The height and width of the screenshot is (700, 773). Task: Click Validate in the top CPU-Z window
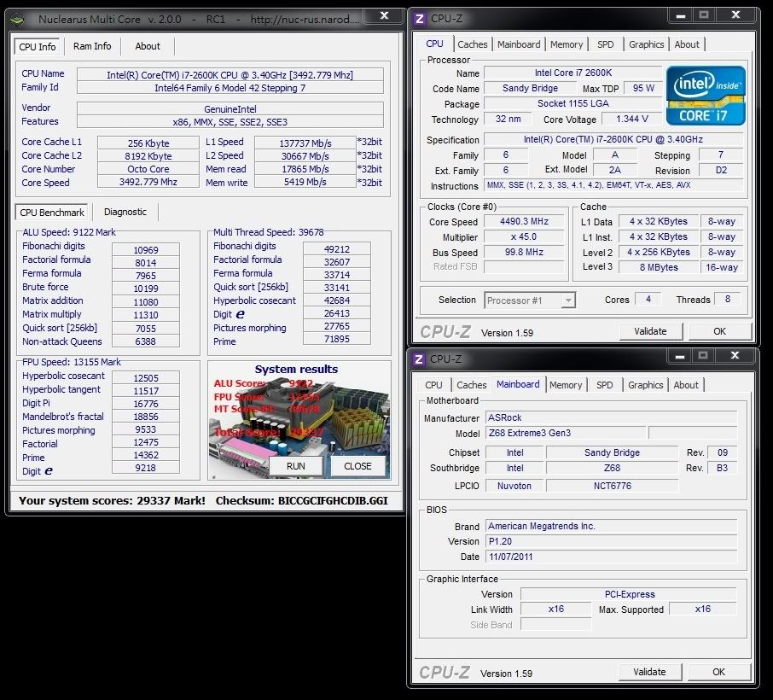pyautogui.click(x=650, y=331)
